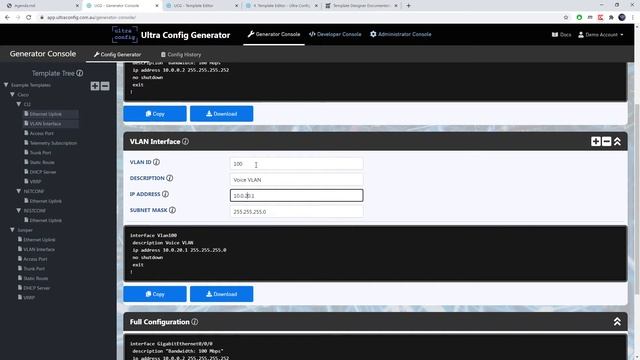This screenshot has width=640, height=360.
Task: Collapse the RESTCONF tree node
Action: [x=19, y=211]
